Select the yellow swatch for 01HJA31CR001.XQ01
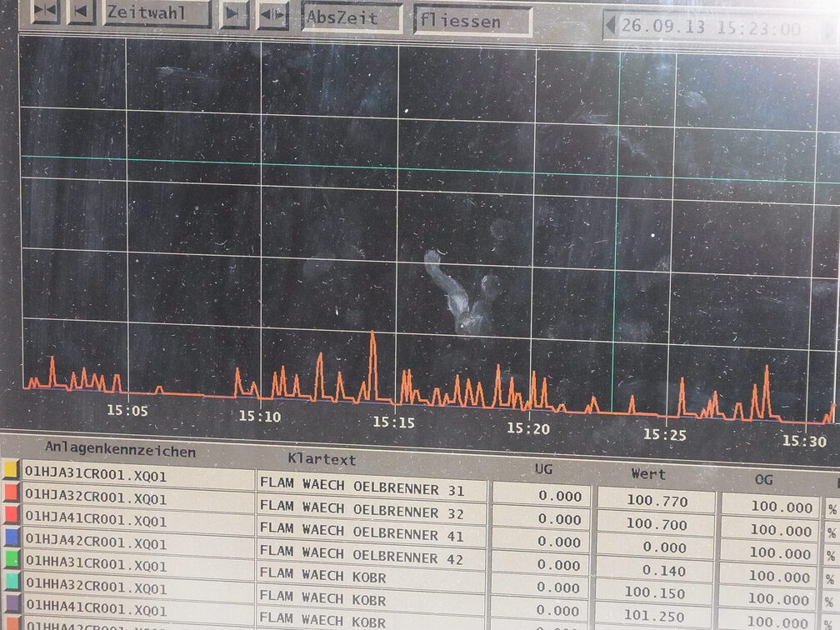Image resolution: width=840 pixels, height=630 pixels. 11,471
